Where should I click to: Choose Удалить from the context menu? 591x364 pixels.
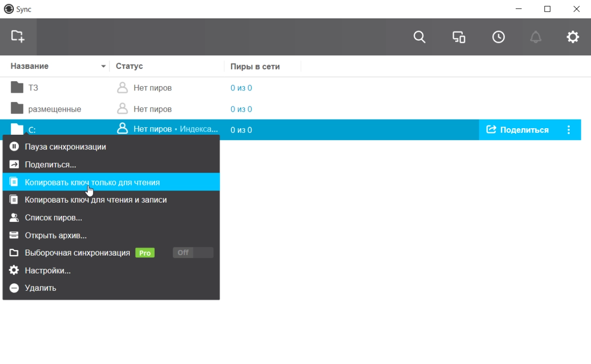click(111, 288)
